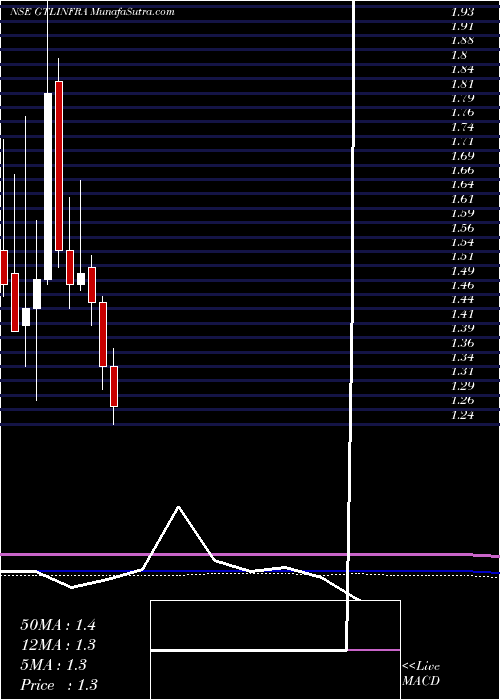Viewport: 500px width, 700px height.
Task: Click the 1.54 price axis label
Action: pyautogui.click(x=463, y=242)
